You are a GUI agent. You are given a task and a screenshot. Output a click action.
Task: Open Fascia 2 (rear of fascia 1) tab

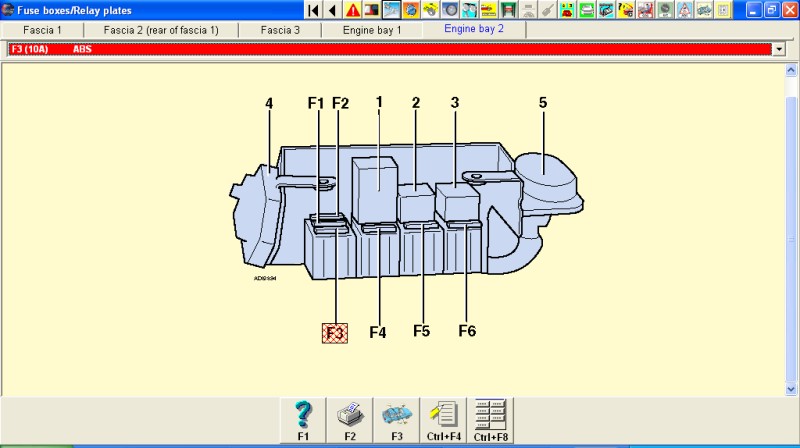(161, 30)
